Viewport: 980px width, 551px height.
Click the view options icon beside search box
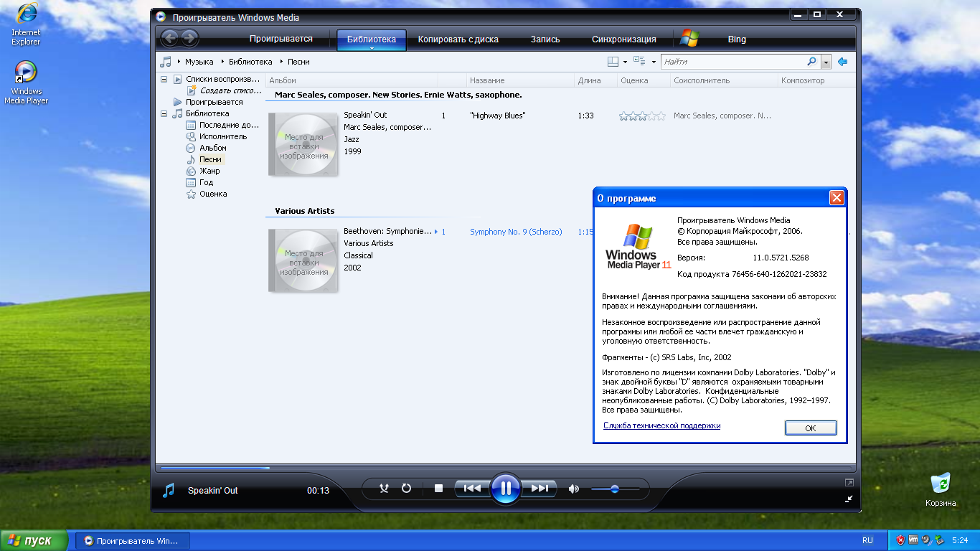pos(639,62)
